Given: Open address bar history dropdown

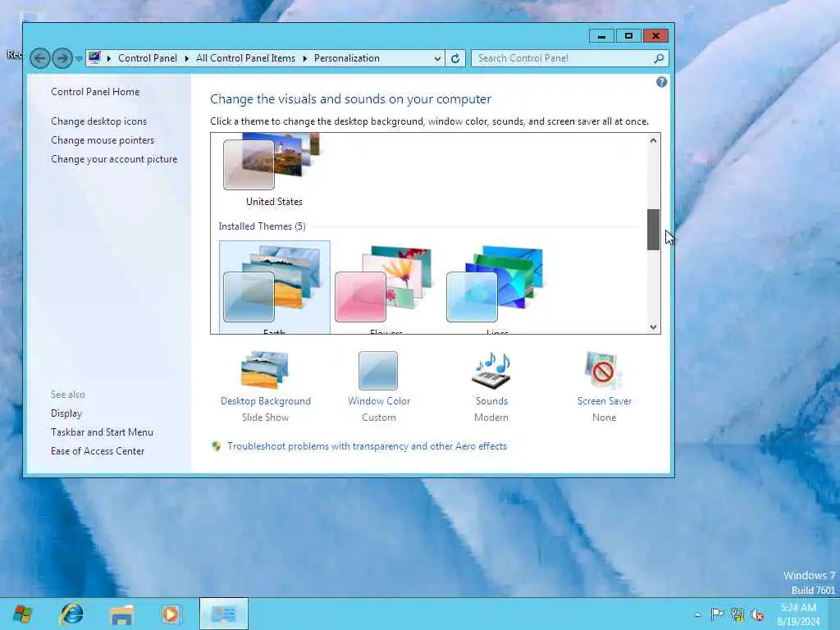Looking at the screenshot, I should [x=437, y=58].
